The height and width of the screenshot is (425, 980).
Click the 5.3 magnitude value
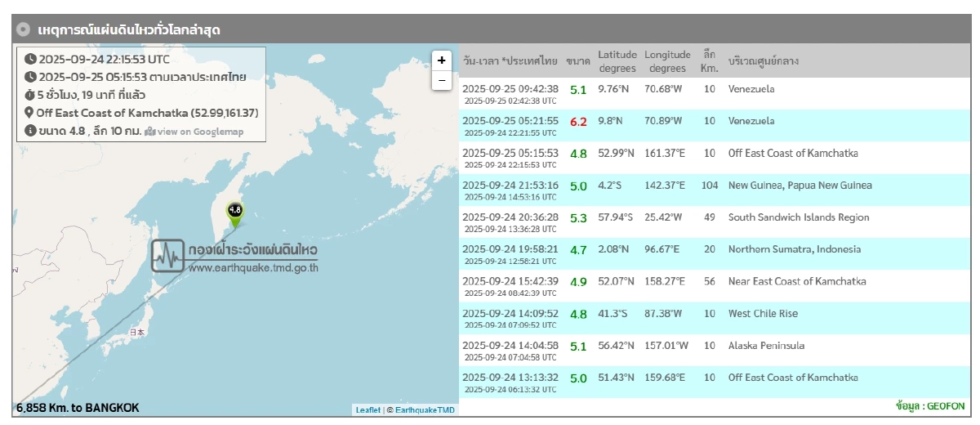pyautogui.click(x=578, y=218)
